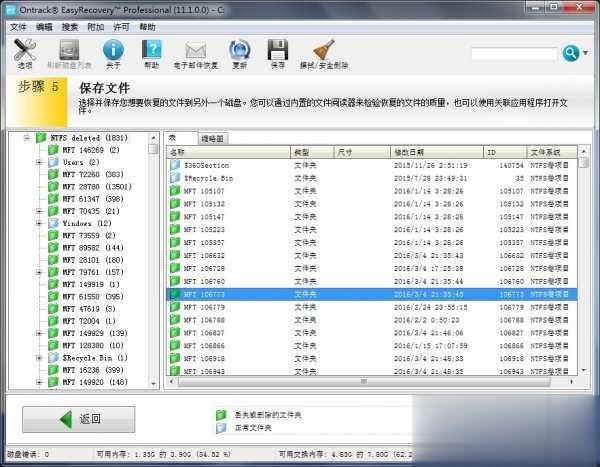Viewport: 600px width, 467px height.
Task: Click the normal folder legend icon
Action: [x=221, y=428]
